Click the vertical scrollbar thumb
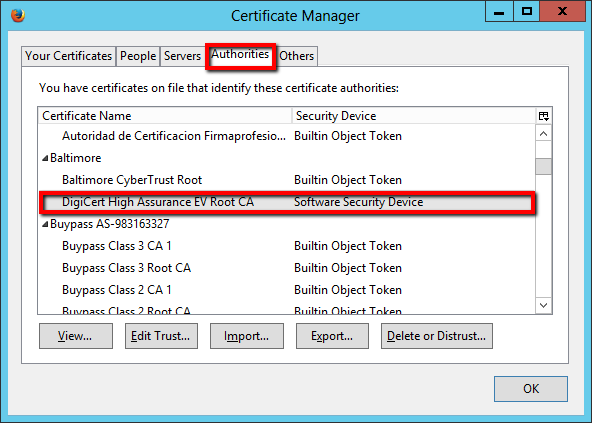Screen dimensions: 592x423 click(x=544, y=166)
